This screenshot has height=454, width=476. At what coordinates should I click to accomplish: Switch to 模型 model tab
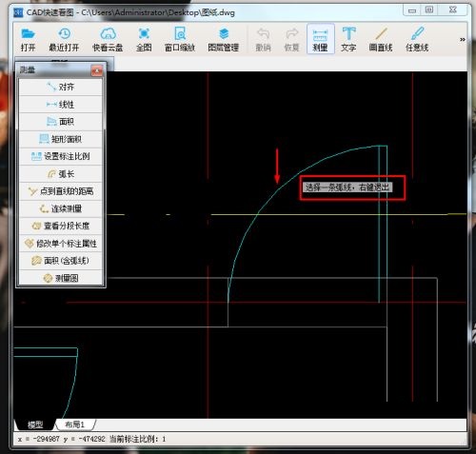pos(35,424)
